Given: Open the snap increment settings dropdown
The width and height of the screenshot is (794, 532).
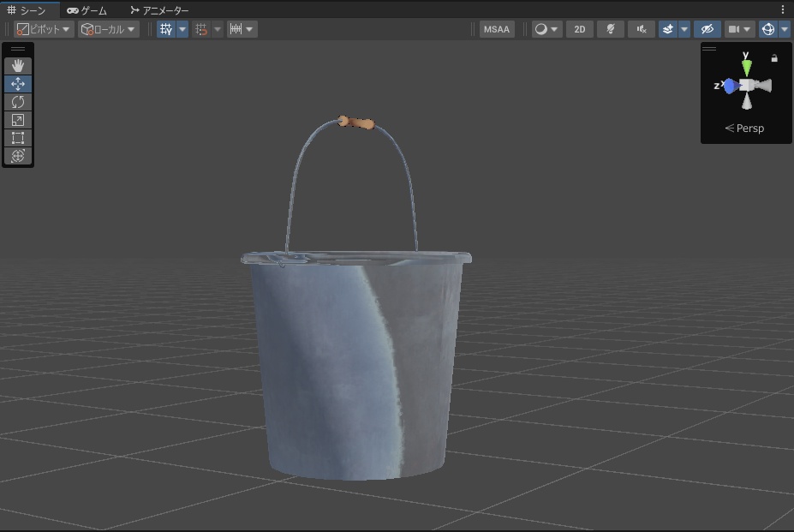Looking at the screenshot, I should tap(242, 29).
